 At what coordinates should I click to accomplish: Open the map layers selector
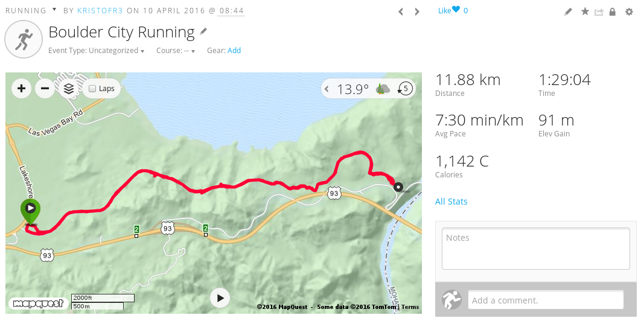(69, 88)
